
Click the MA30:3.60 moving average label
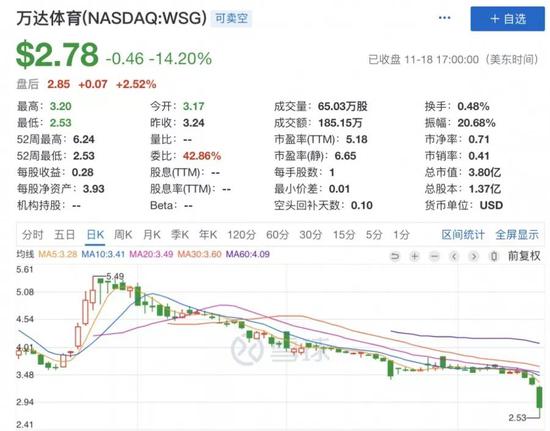click(x=199, y=254)
